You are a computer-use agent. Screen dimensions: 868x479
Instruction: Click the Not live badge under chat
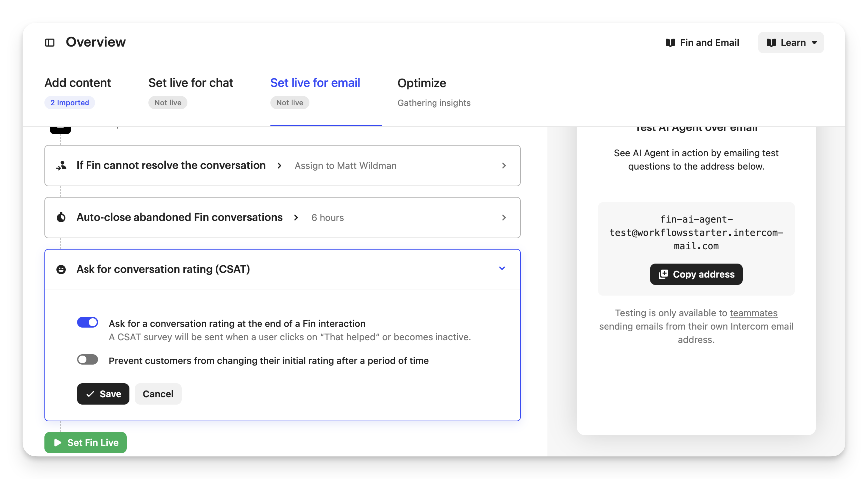coord(168,102)
